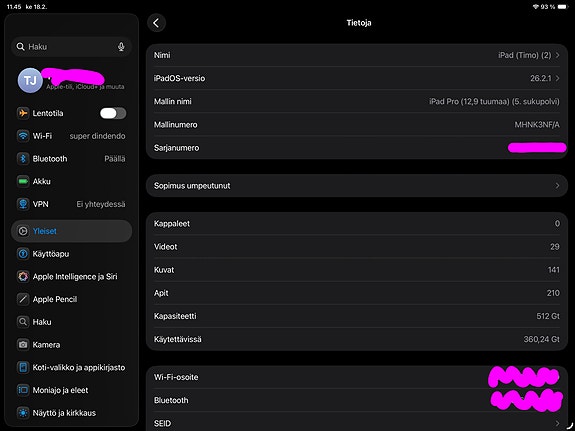Screen dimensions: 575x431
Task: Tap the back arrow button
Action: [157, 23]
